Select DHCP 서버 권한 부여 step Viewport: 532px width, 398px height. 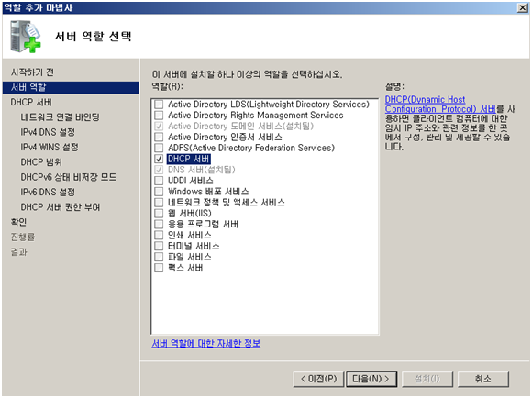click(61, 207)
